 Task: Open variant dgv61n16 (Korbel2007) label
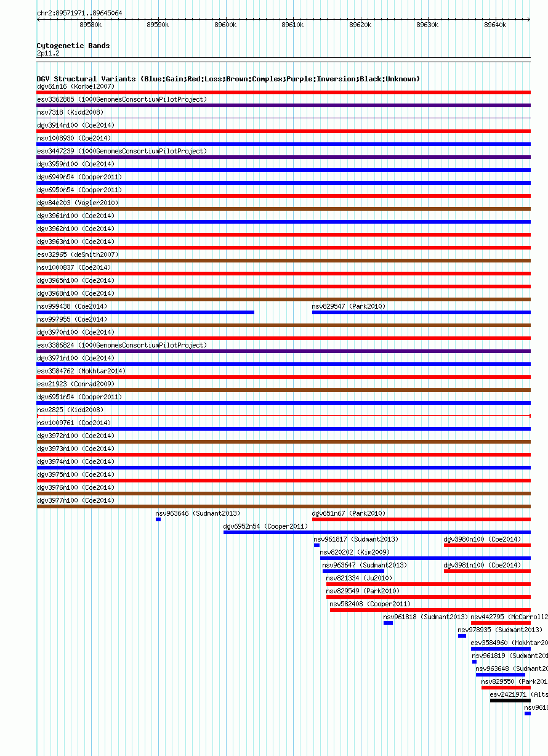coord(76,87)
